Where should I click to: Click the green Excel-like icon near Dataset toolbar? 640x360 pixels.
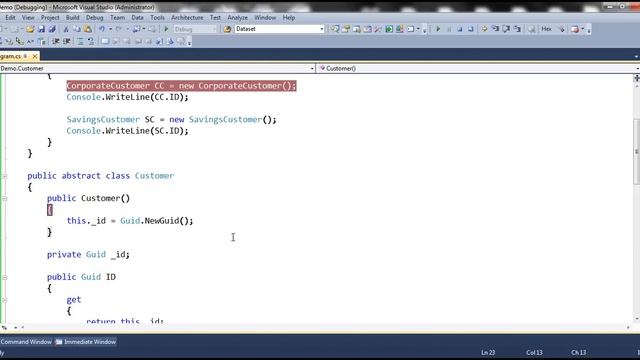(389, 29)
